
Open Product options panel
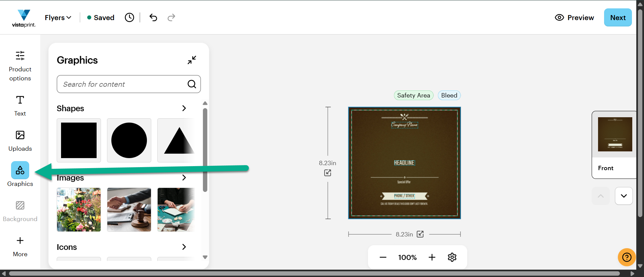pyautogui.click(x=20, y=66)
